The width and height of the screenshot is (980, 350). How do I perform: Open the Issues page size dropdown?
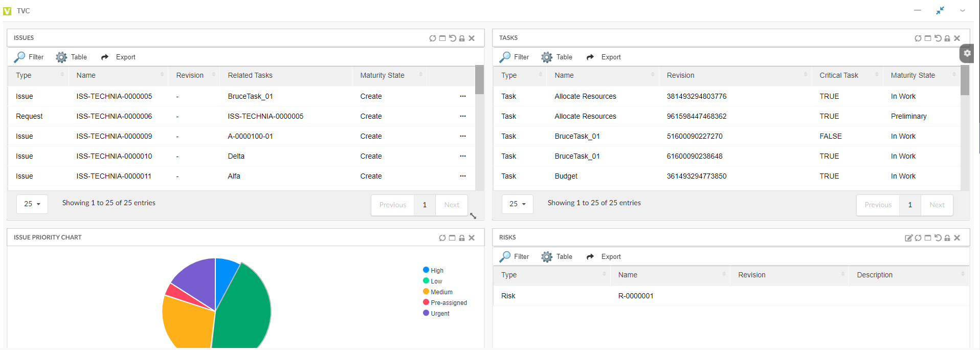tap(32, 204)
